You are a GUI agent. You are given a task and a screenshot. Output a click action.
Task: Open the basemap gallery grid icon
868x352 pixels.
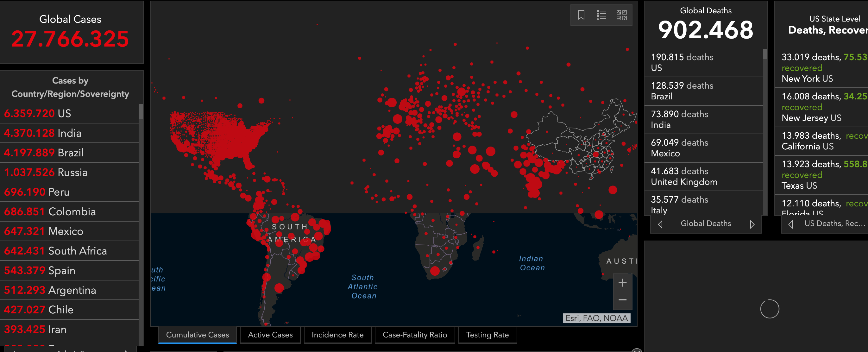click(x=621, y=15)
